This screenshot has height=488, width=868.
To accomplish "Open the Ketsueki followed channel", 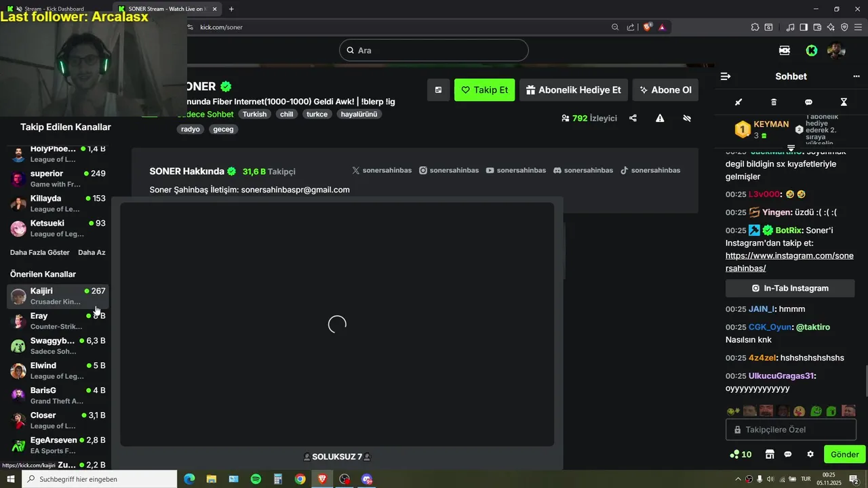I will [x=58, y=228].
